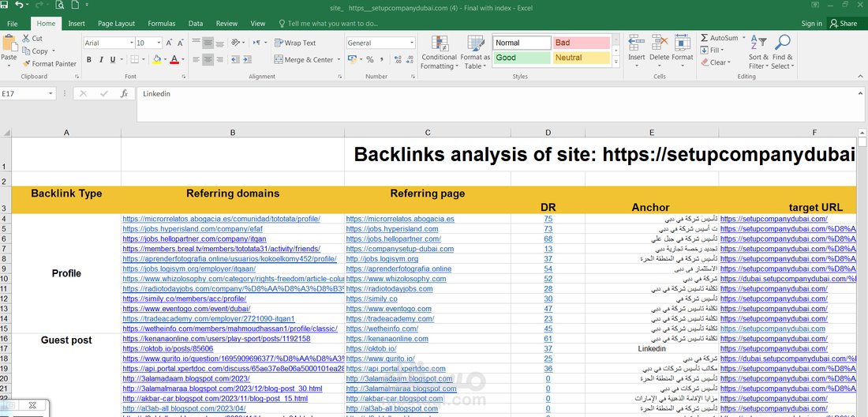The width and height of the screenshot is (868, 417).
Task: Toggle align text left
Action: point(196,59)
